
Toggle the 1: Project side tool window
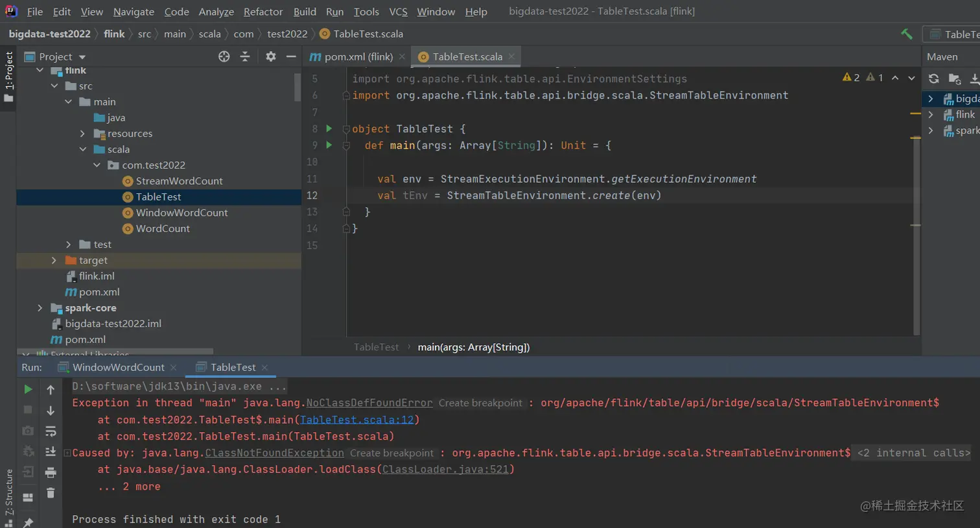point(8,77)
